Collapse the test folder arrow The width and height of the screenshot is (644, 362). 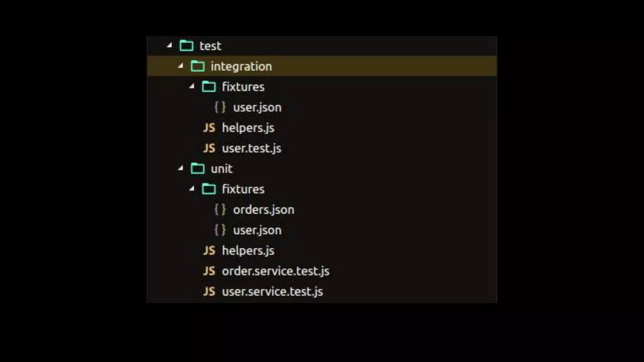click(x=169, y=46)
